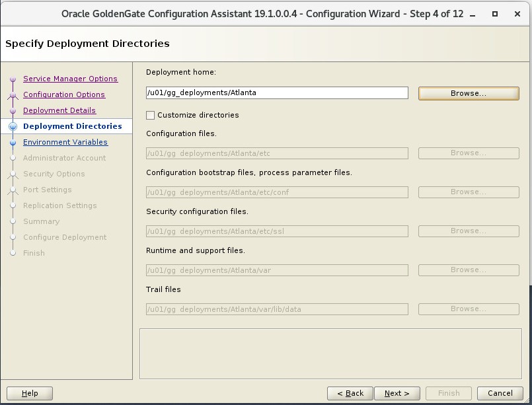Open Help for the wizard
The height and width of the screenshot is (405, 532).
click(x=30, y=394)
